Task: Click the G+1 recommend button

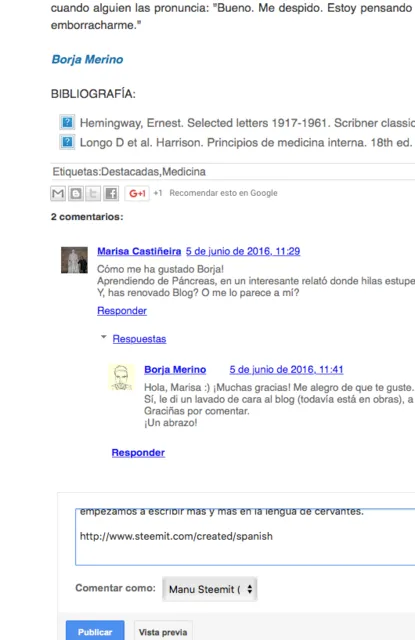Action: tap(137, 193)
